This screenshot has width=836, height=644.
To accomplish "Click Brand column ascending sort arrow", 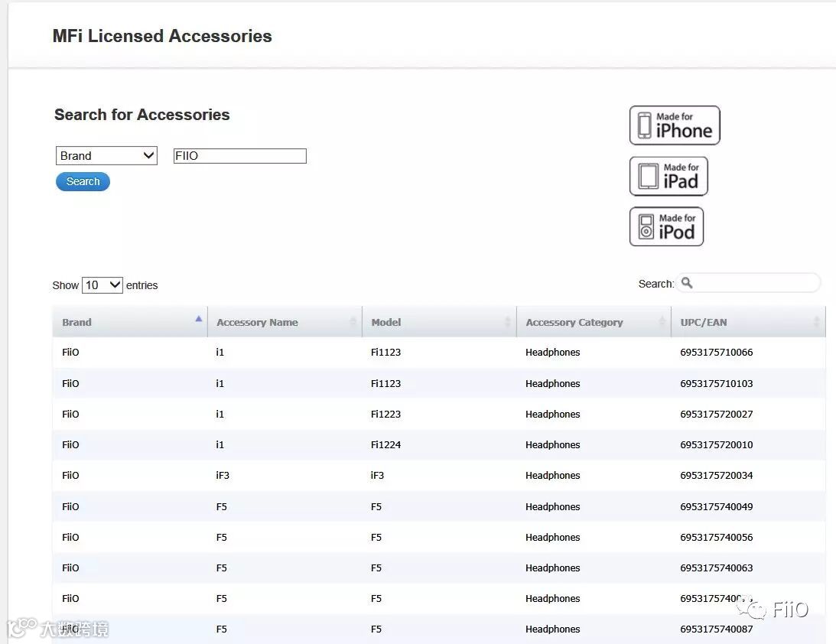I will 198,319.
